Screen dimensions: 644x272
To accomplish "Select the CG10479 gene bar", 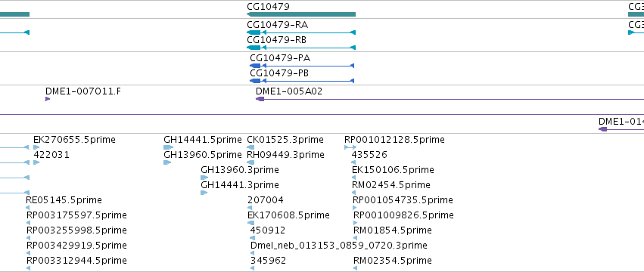I will click(x=301, y=14).
